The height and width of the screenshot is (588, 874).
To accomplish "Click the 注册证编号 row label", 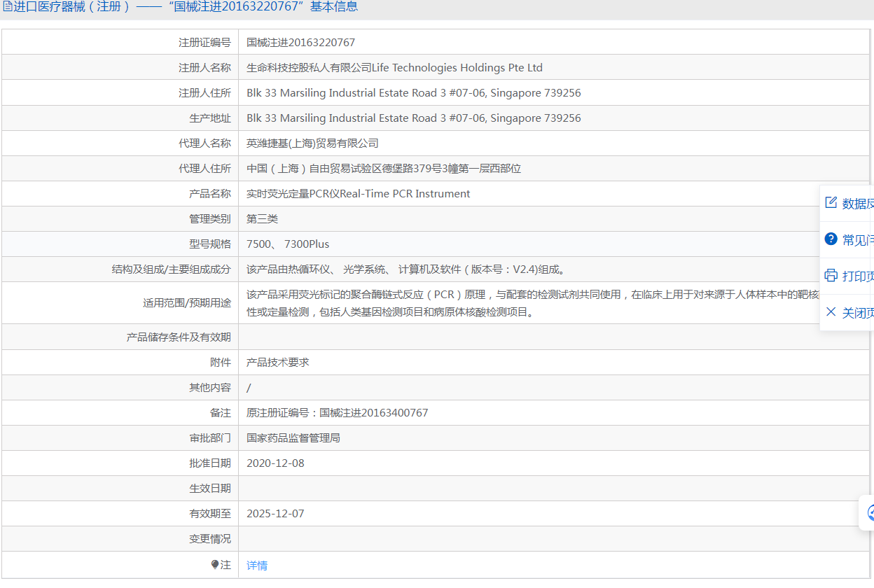I will pyautogui.click(x=204, y=43).
